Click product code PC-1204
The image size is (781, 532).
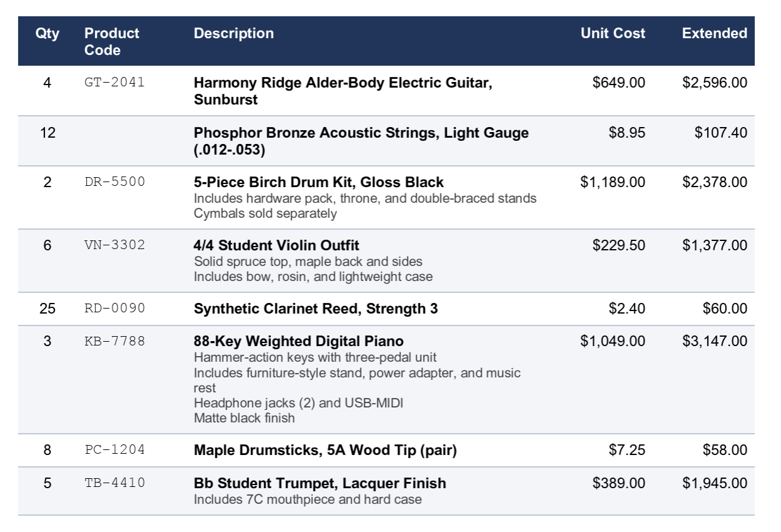coord(115,449)
